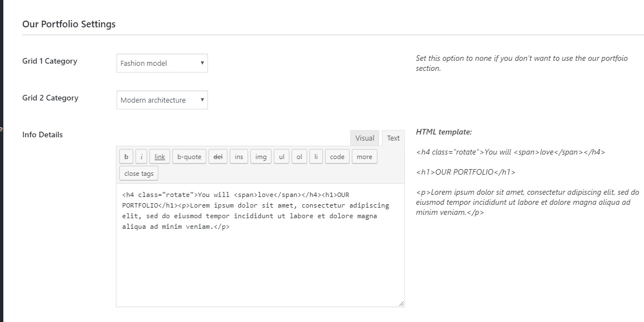This screenshot has height=322, width=644.
Task: Insert a hyperlink using the link button
Action: 160,157
